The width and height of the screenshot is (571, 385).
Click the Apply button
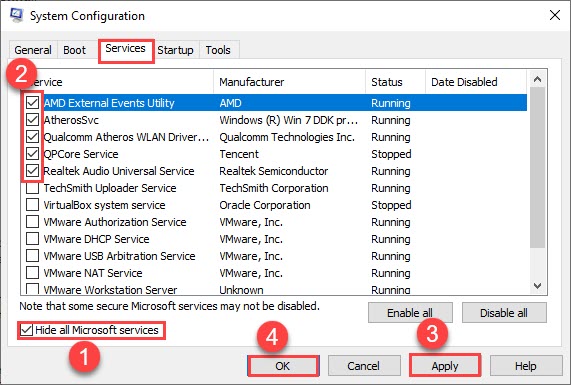click(x=445, y=366)
